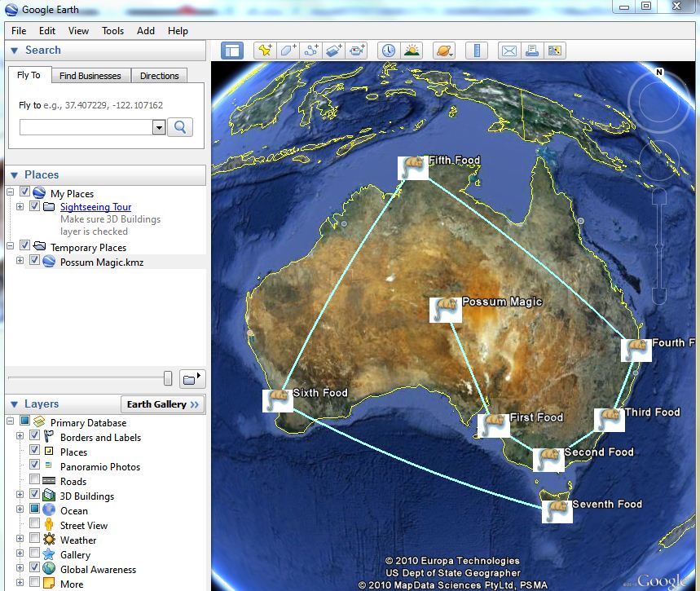Click the Fly to input field
Image resolution: width=700 pixels, height=591 pixels.
(86, 127)
